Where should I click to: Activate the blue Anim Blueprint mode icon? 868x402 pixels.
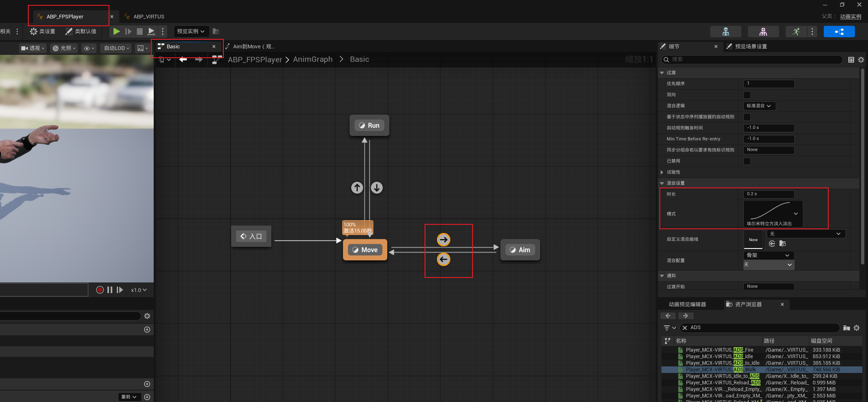[x=839, y=32]
